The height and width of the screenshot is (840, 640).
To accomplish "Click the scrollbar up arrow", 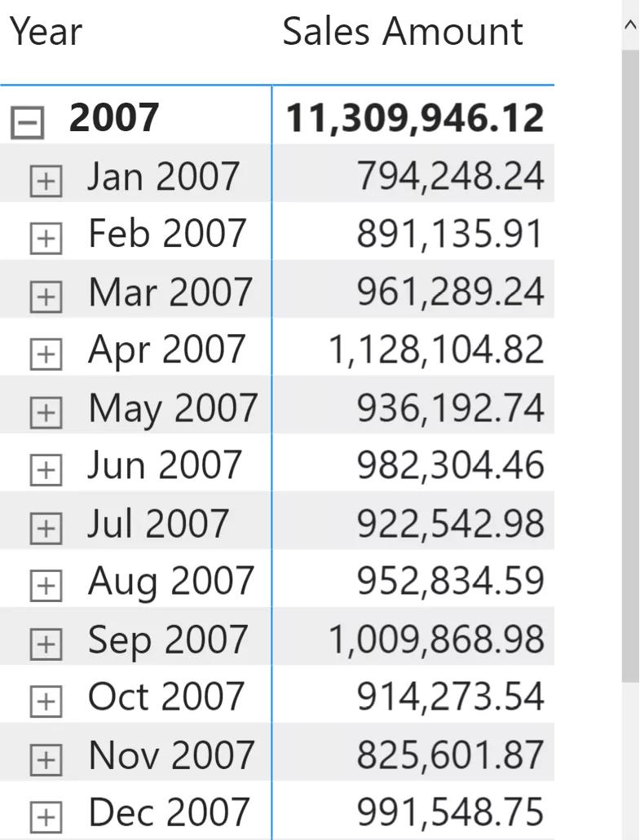I will point(631,25).
